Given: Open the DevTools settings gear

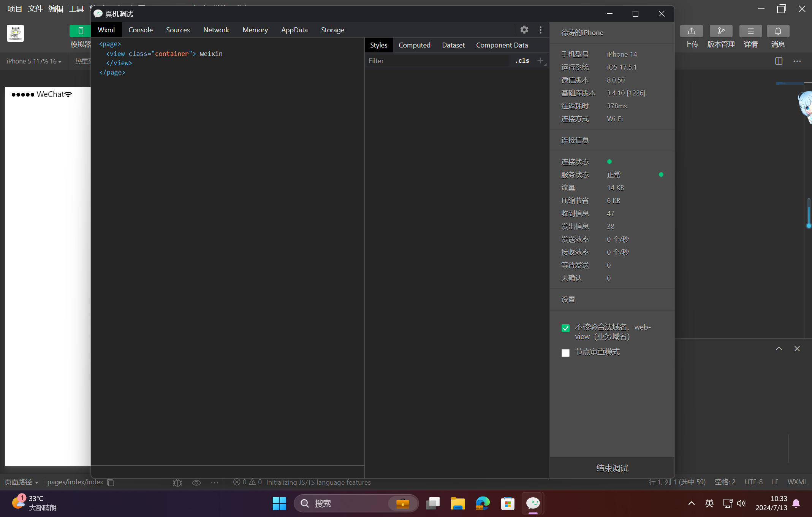Looking at the screenshot, I should [524, 30].
